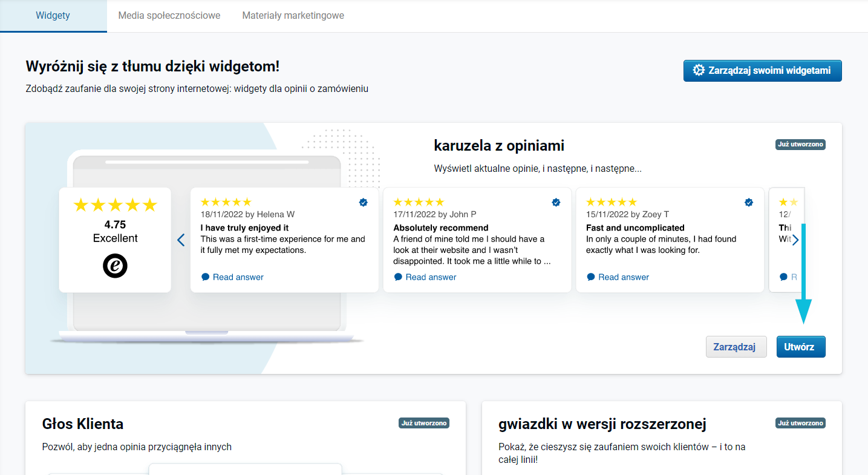Click Read answer link under Zoey T review
Screen dimensions: 868x475
pos(624,277)
